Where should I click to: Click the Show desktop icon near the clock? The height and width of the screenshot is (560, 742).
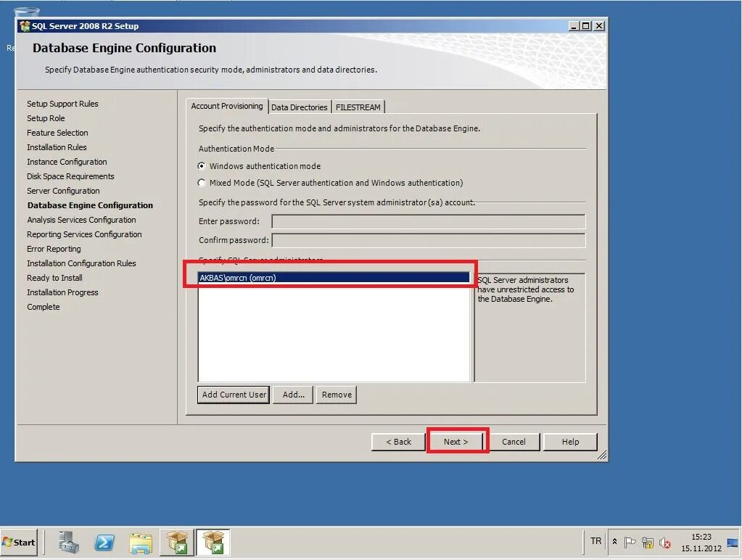pyautogui.click(x=733, y=543)
